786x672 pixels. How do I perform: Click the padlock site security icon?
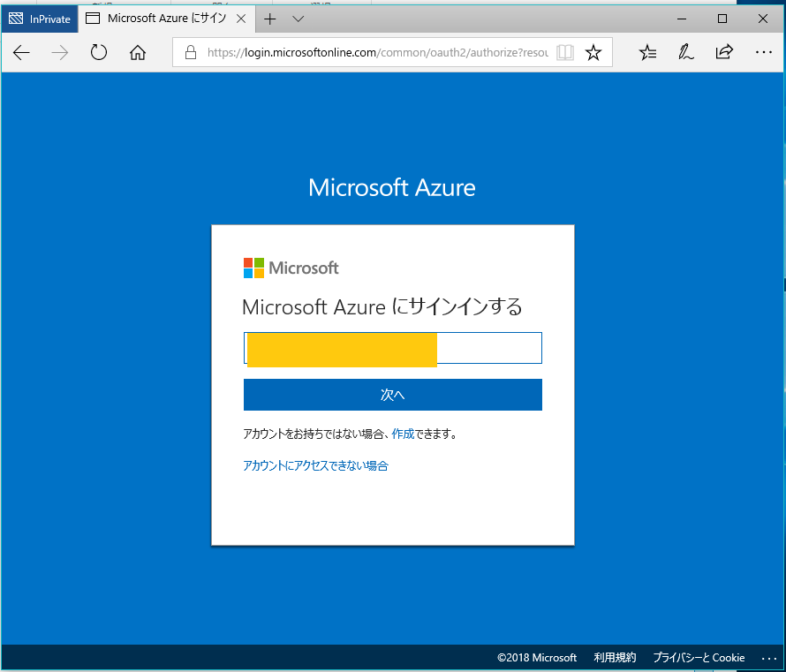[191, 52]
